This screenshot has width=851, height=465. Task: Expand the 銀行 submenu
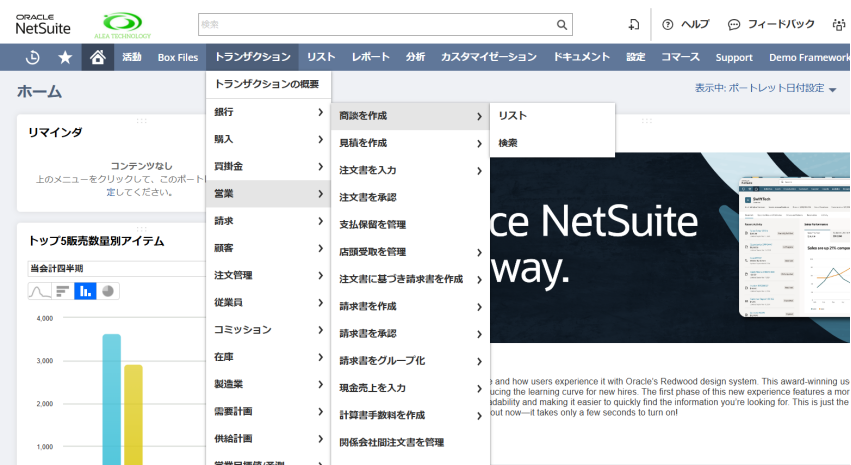(269, 112)
